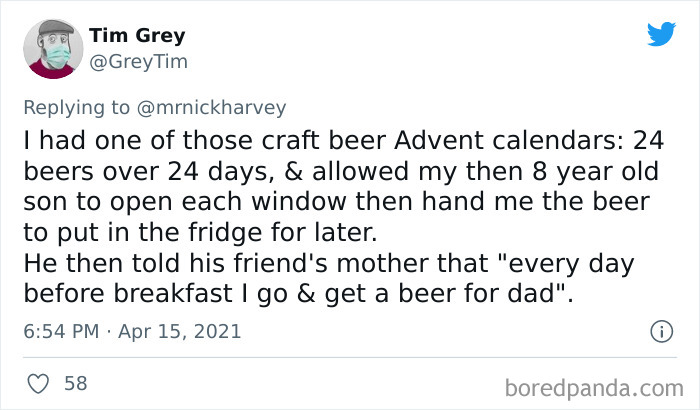Open the 6:54 PM timestamp

pyautogui.click(x=61, y=331)
